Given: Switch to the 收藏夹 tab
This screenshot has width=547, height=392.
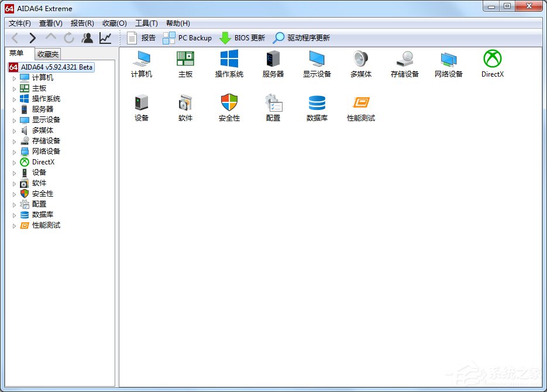Looking at the screenshot, I should point(47,53).
